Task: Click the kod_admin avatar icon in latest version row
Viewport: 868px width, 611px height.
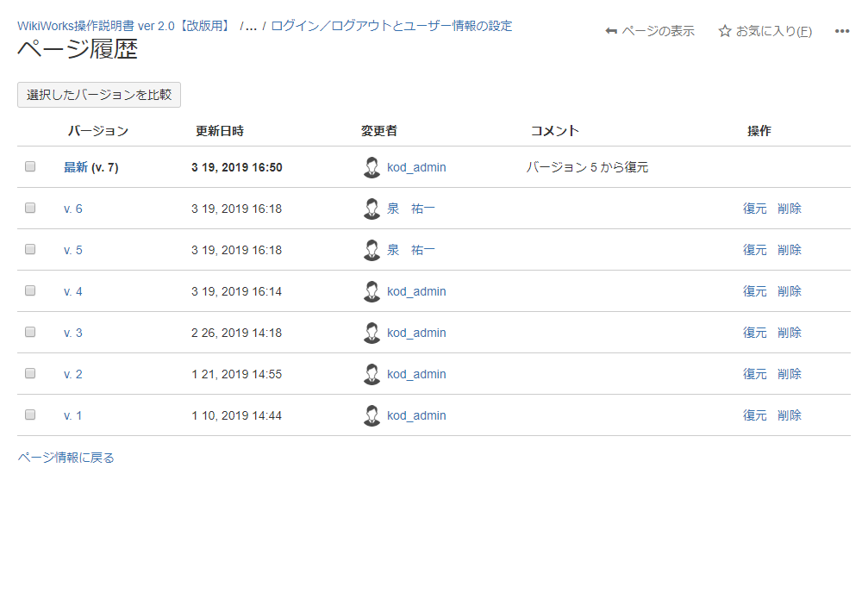Action: tap(372, 167)
